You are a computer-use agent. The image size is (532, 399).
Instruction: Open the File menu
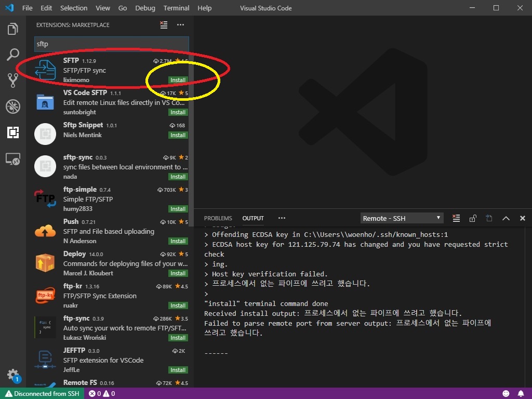tap(27, 8)
